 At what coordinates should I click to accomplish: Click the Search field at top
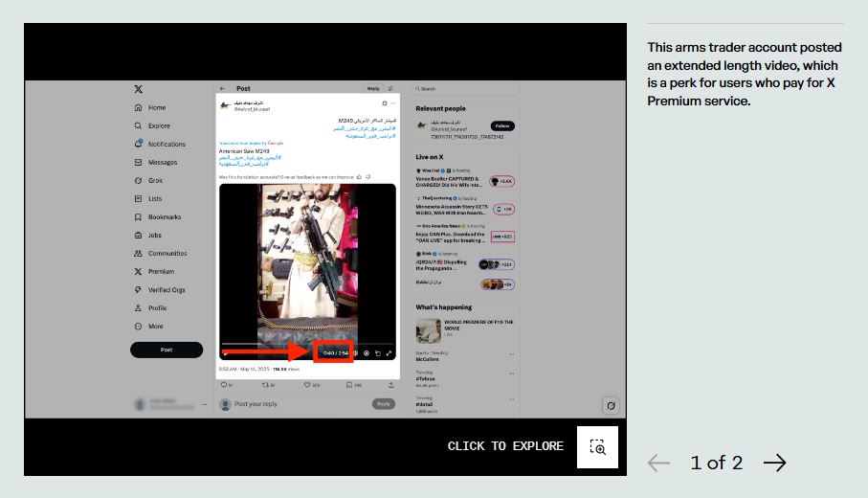click(466, 88)
